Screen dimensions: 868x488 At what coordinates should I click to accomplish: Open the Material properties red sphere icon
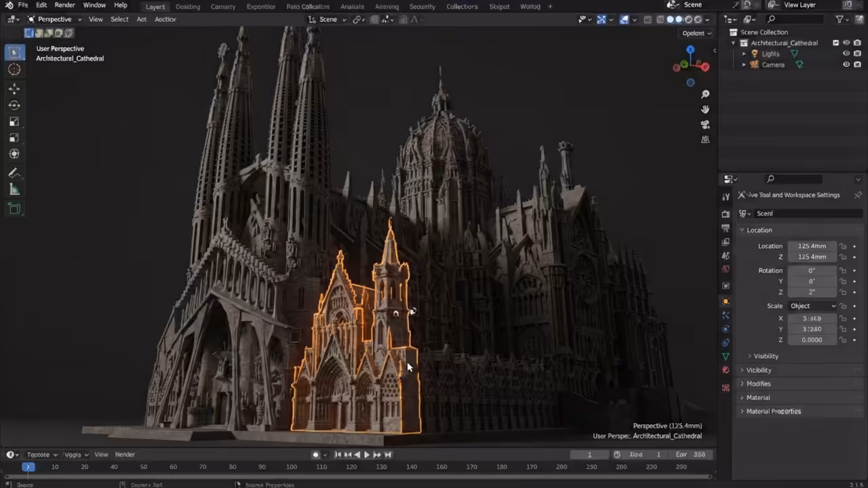[x=726, y=370]
